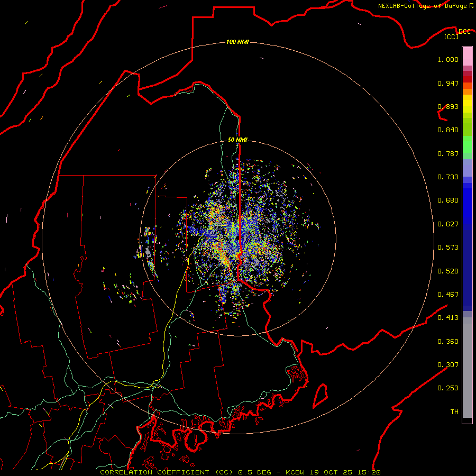Click the 0.5 DEG elevation text in the caption
The width and height of the screenshot is (476, 476).
pyautogui.click(x=255, y=472)
